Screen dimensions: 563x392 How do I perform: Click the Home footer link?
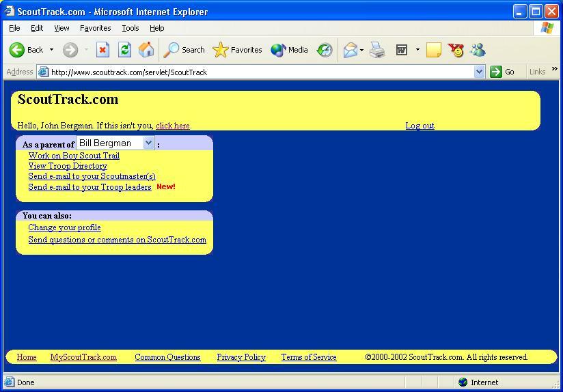(27, 357)
